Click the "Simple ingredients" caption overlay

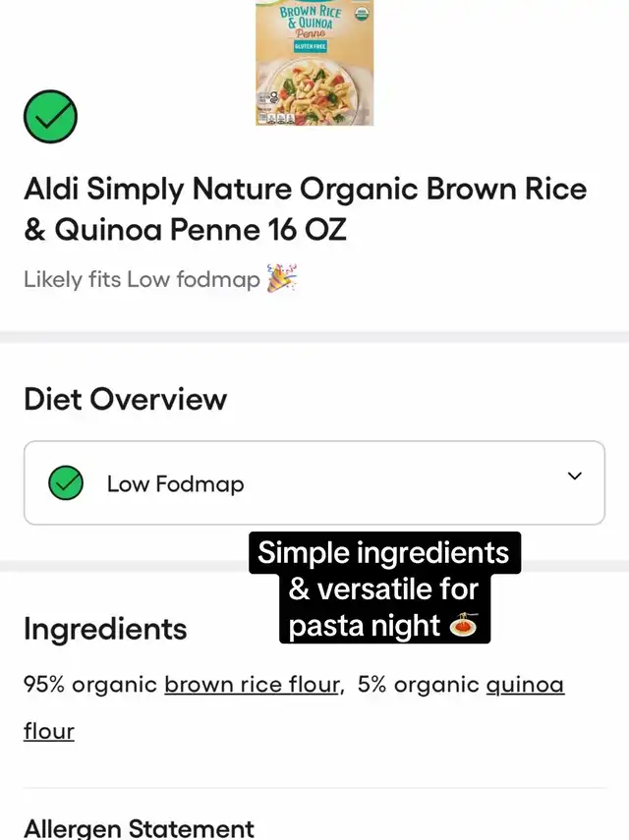pos(383,553)
